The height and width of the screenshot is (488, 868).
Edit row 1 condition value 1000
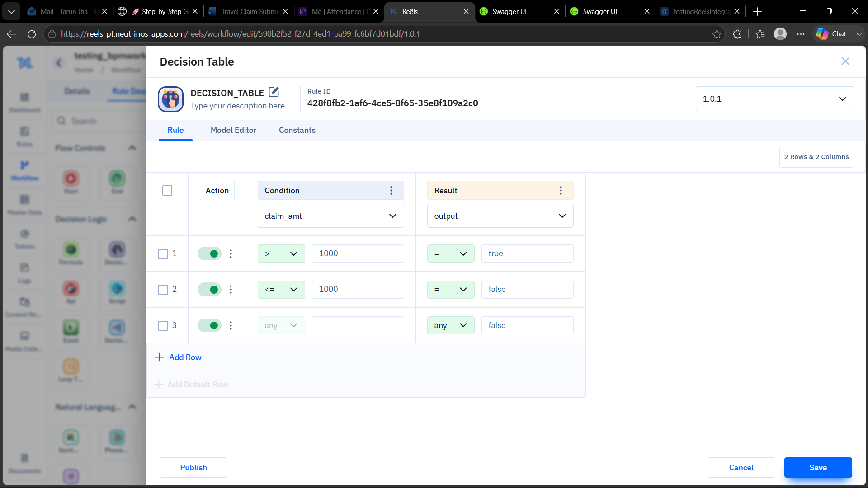(358, 253)
